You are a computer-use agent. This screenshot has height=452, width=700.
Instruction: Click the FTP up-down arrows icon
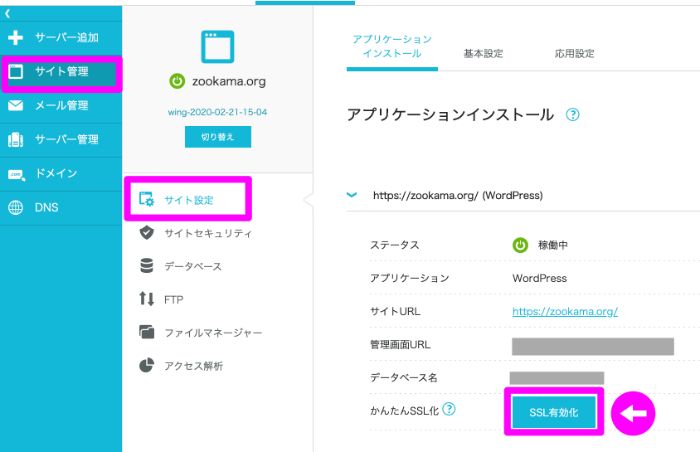[x=146, y=298]
